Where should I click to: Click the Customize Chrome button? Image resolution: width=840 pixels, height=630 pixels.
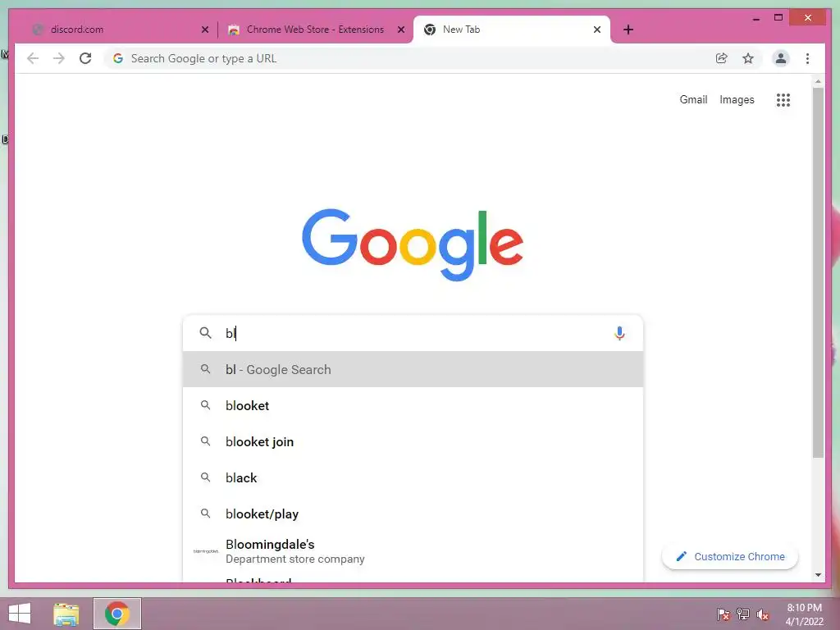click(730, 557)
